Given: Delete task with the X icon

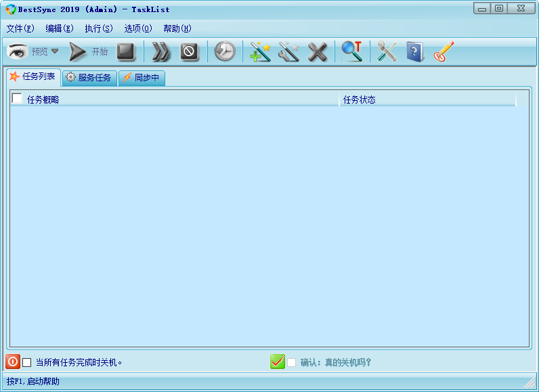Looking at the screenshot, I should pos(317,52).
